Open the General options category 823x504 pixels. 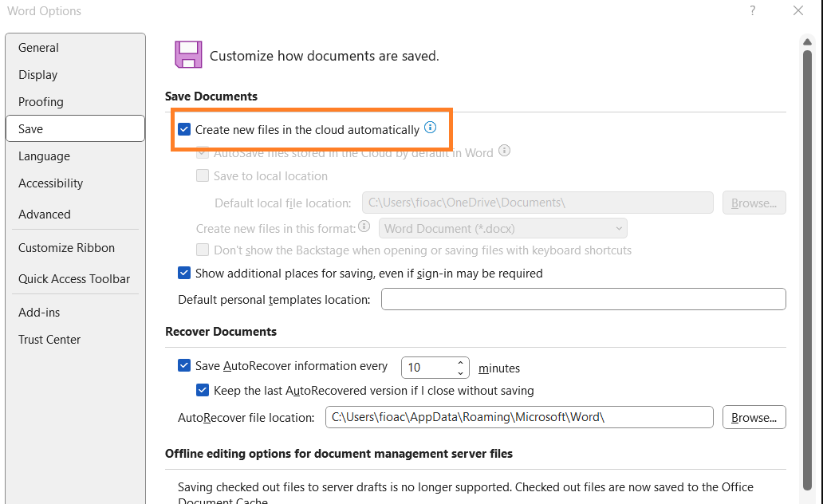pyautogui.click(x=38, y=48)
